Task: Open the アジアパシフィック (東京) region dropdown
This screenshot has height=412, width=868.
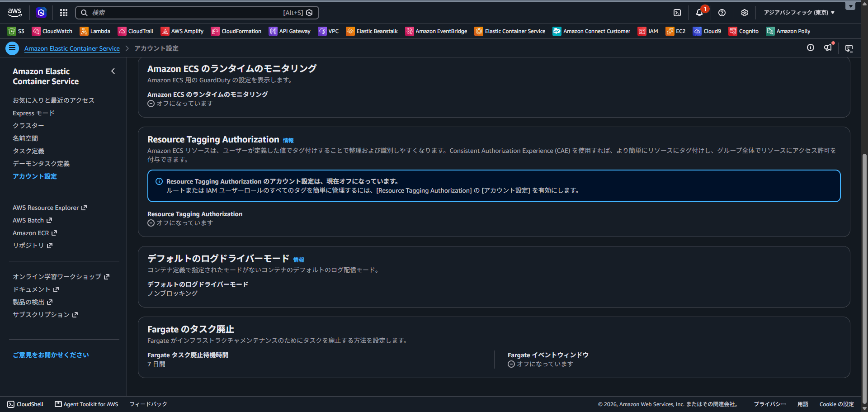Action: point(799,13)
